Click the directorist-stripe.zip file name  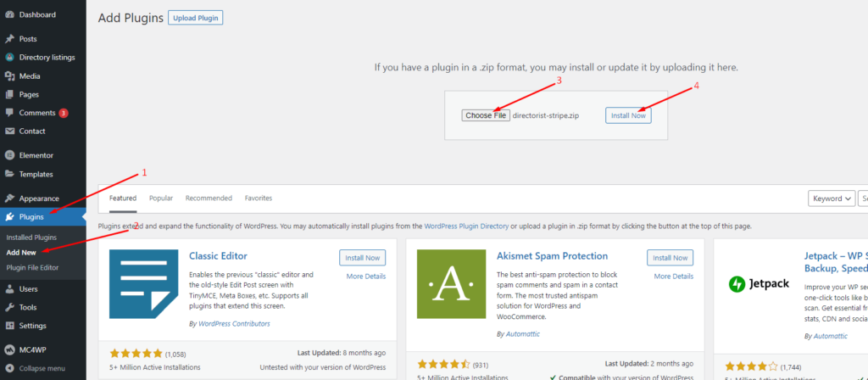546,115
